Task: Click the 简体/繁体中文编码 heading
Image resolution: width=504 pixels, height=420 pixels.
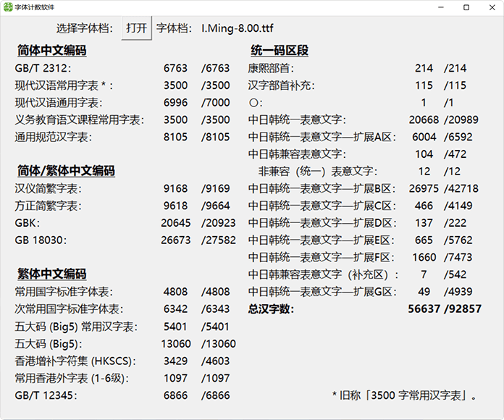Action: [x=66, y=171]
